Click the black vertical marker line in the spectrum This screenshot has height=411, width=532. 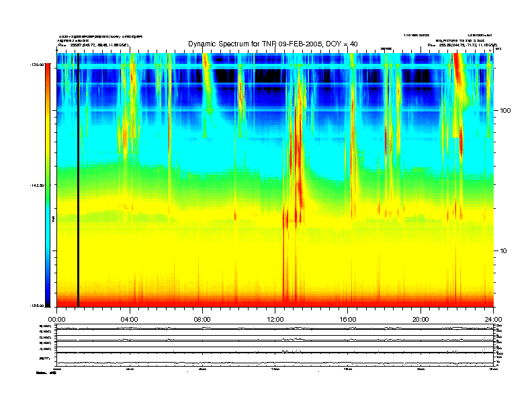[78, 180]
